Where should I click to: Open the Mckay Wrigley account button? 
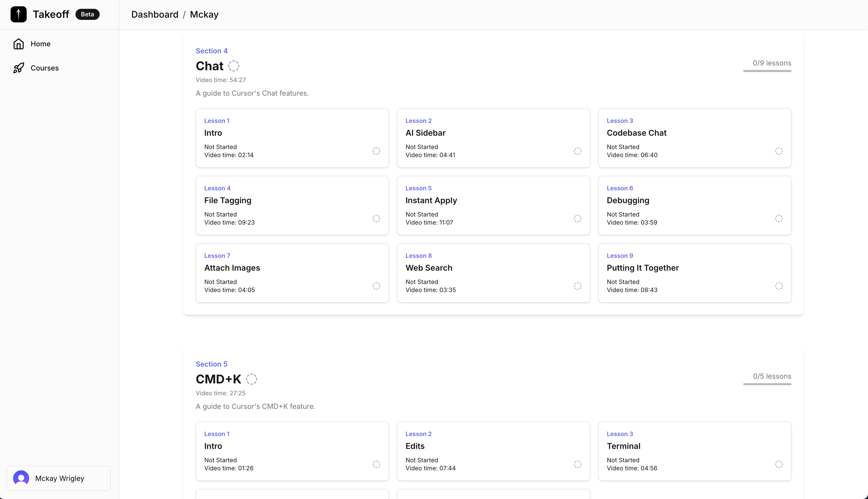[x=59, y=478]
